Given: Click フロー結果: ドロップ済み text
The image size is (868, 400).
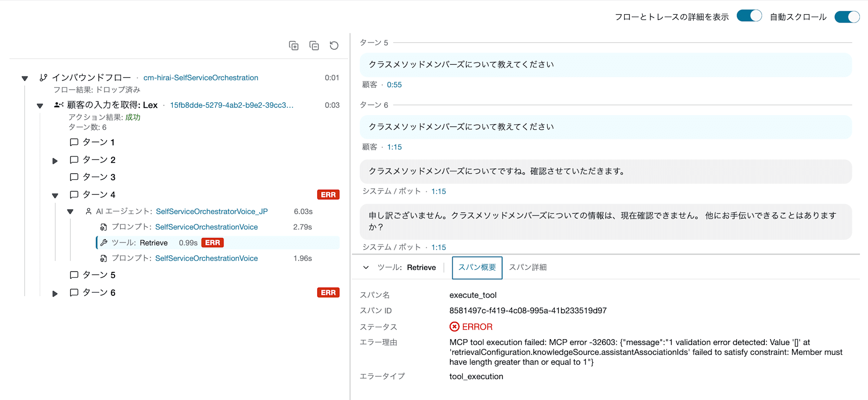Looking at the screenshot, I should tap(97, 90).
